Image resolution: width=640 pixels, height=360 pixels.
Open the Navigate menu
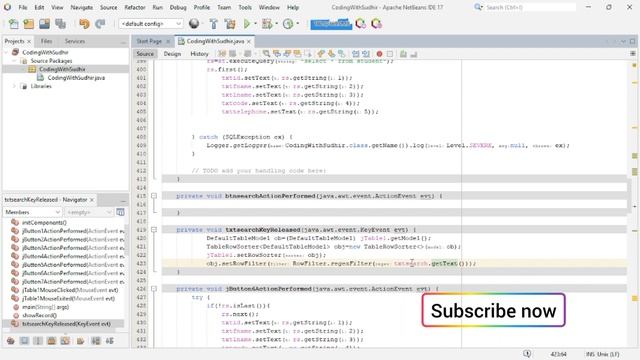pos(82,7)
